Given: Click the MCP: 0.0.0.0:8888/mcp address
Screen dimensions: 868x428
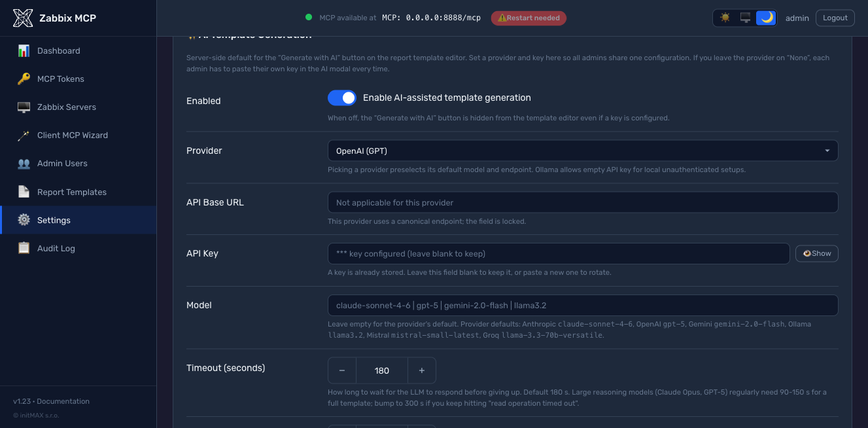Looking at the screenshot, I should [431, 18].
